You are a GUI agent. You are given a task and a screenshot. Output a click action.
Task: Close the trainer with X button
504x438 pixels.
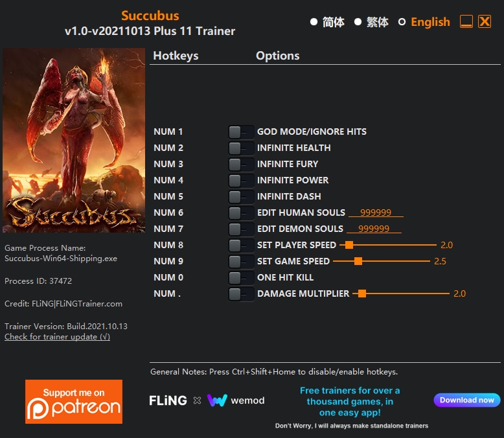[485, 21]
